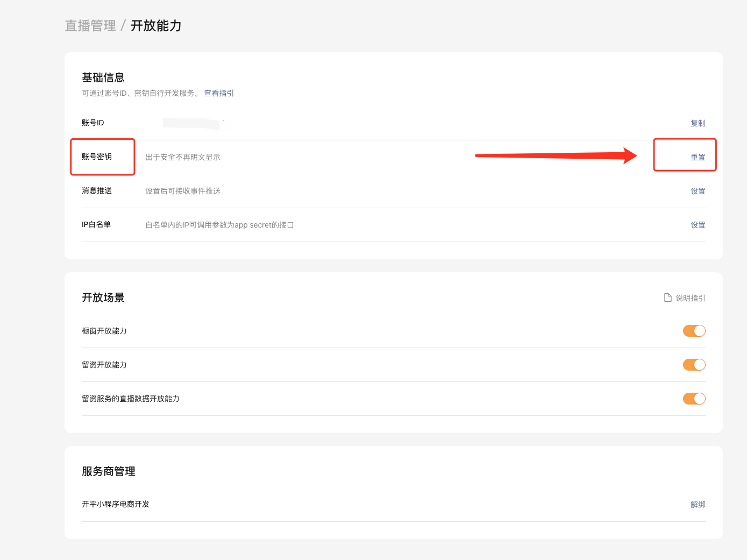Image resolution: width=747 pixels, height=560 pixels.
Task: Open the 说明指引 link text
Action: (690, 298)
